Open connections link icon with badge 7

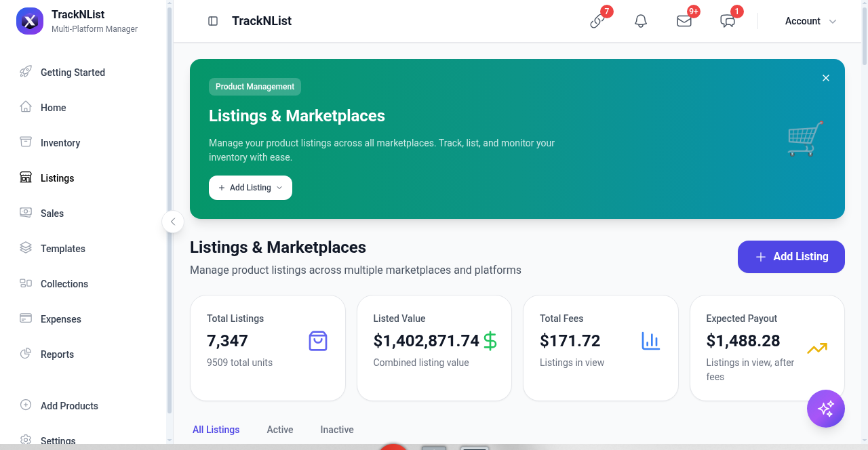pos(597,21)
